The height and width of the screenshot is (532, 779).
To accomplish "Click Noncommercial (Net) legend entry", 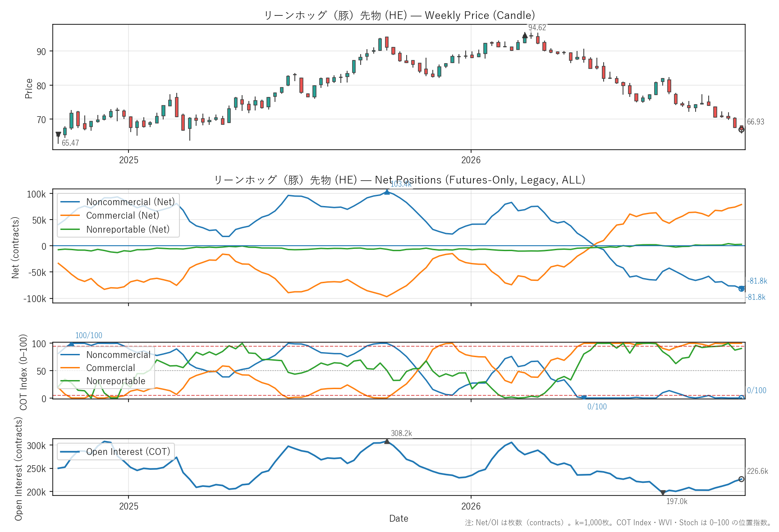I will (x=118, y=202).
